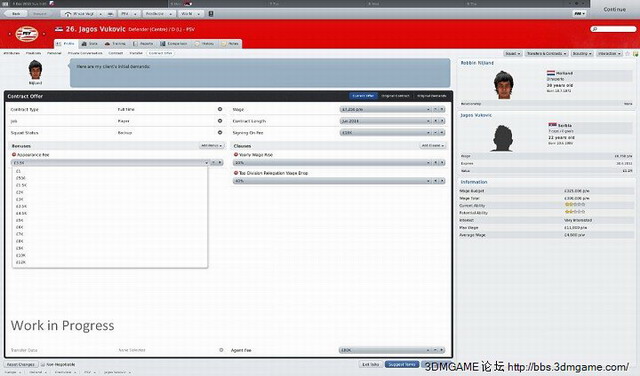Open the Signing On Fee dropdown
640x376 pixels.
tap(385, 133)
